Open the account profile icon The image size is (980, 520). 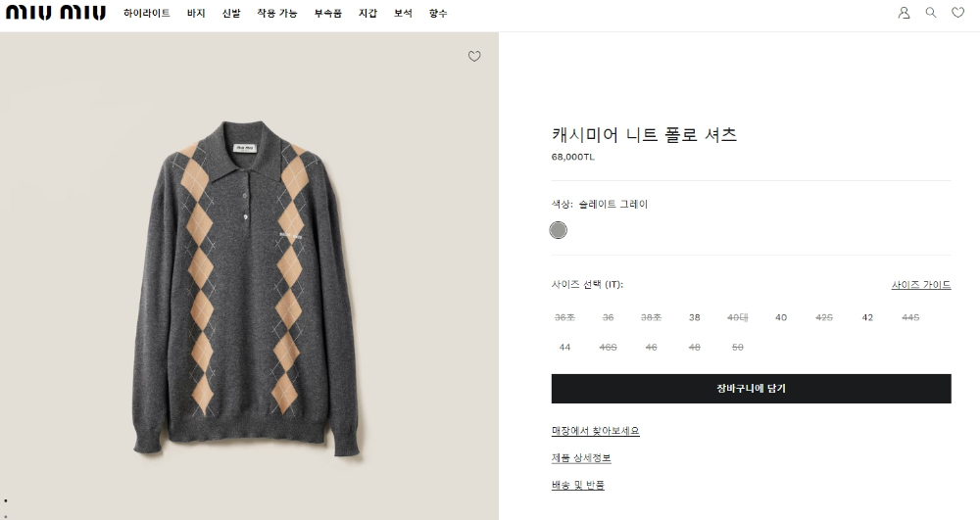point(905,13)
